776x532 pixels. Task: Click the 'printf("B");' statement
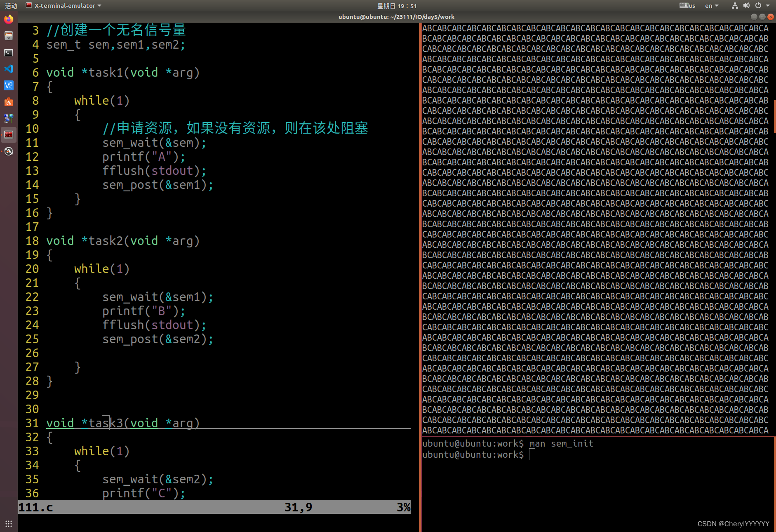(x=144, y=311)
